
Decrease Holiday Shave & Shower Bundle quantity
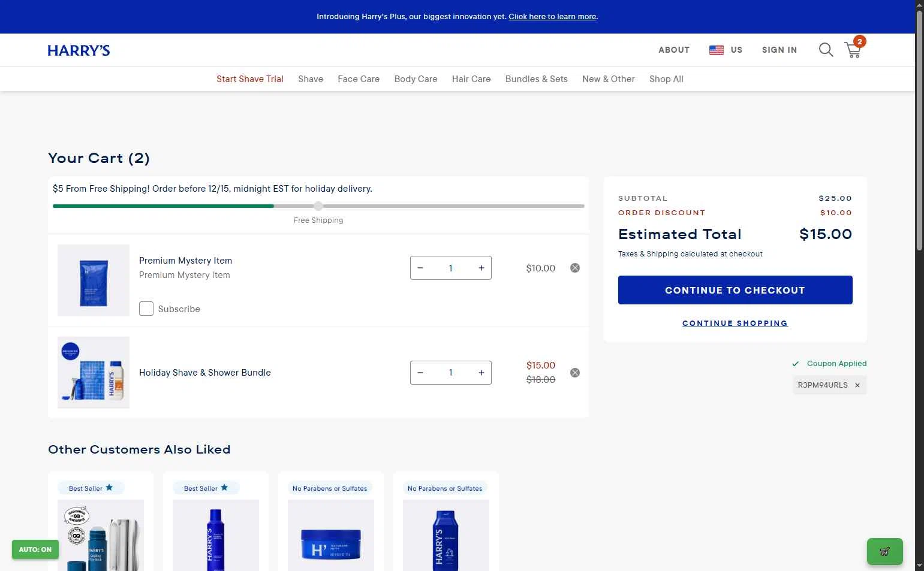pos(420,373)
